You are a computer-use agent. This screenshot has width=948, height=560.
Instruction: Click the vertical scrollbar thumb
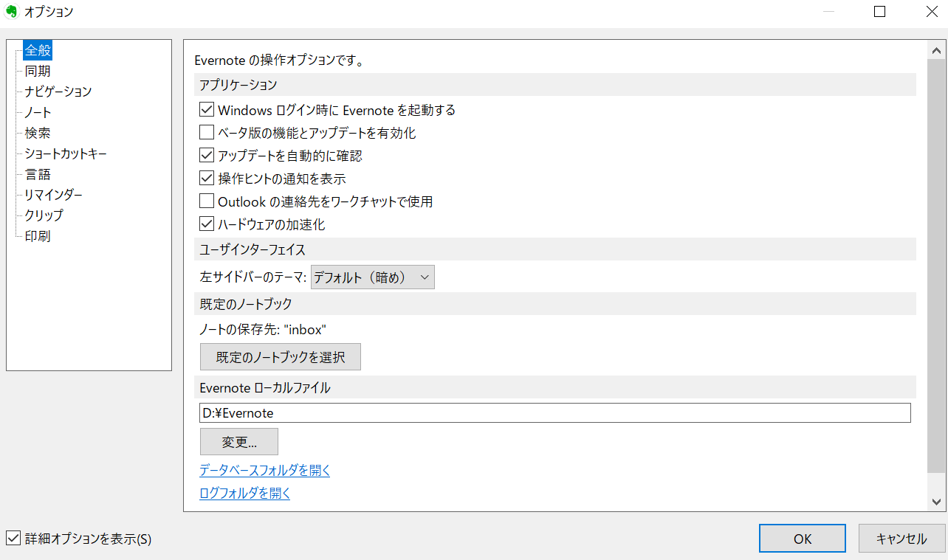936,267
